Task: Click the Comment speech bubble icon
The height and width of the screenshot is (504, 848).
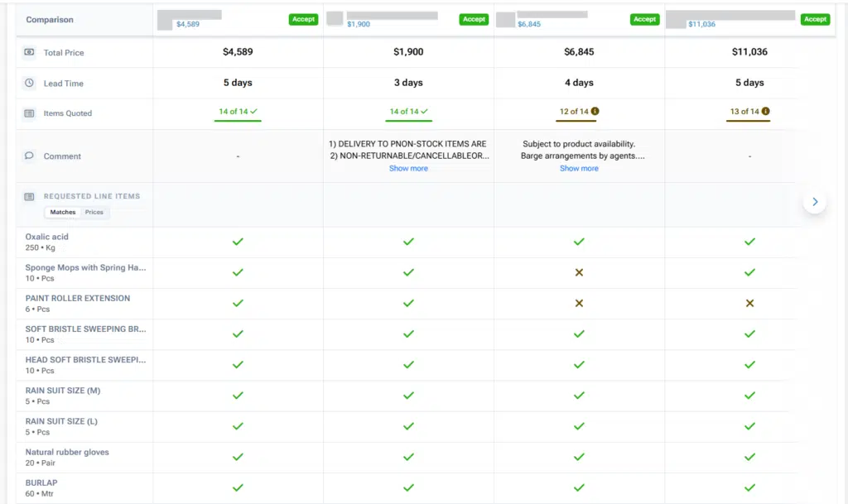Action: (x=29, y=156)
